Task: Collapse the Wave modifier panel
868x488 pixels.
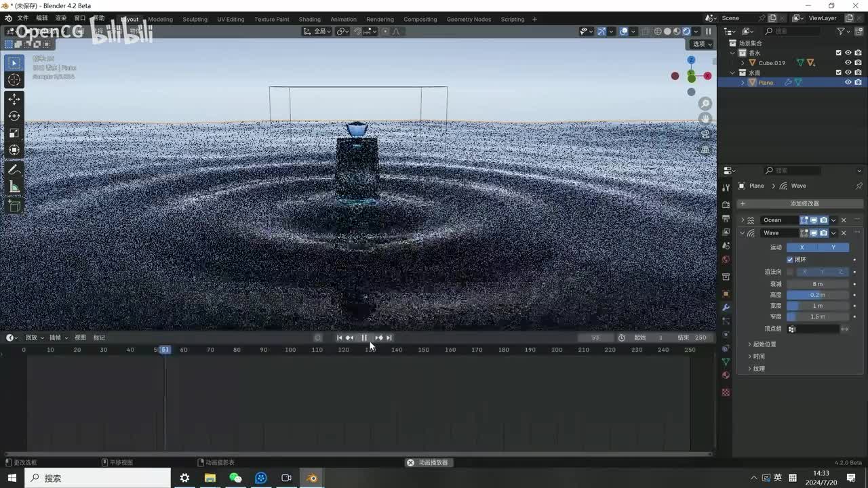Action: point(743,233)
